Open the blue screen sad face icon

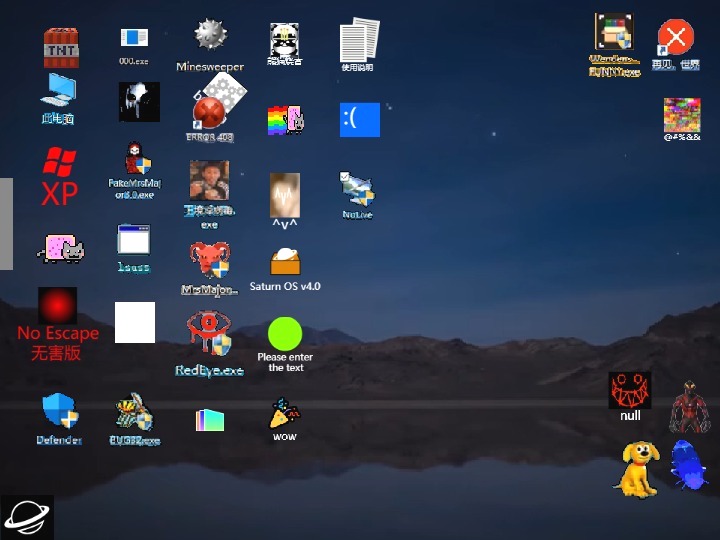[360, 120]
